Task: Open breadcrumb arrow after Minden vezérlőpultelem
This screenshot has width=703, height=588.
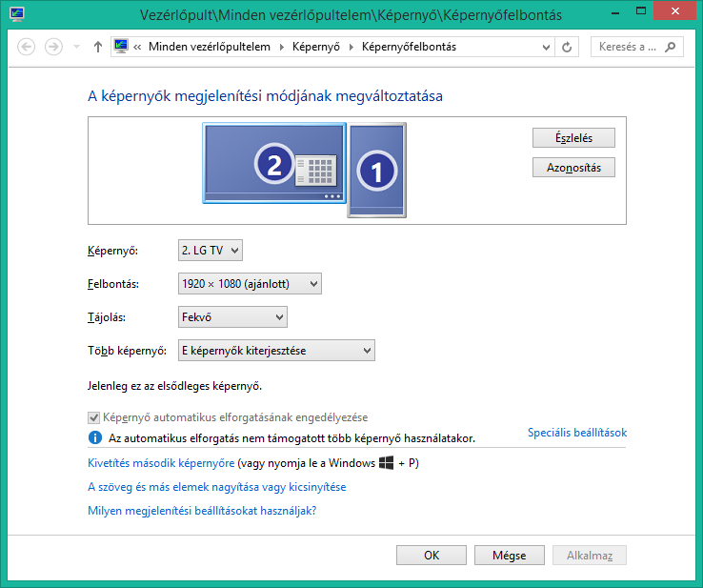Action: point(282,47)
